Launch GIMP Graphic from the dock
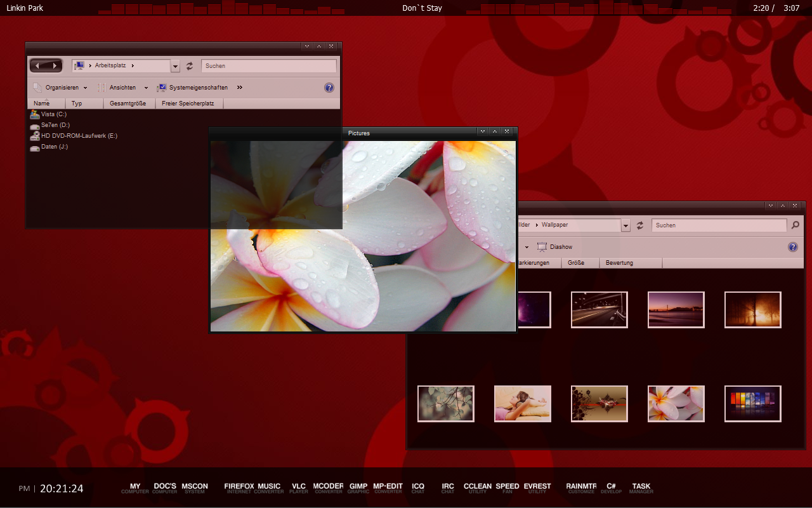This screenshot has width=812, height=508. [358, 488]
